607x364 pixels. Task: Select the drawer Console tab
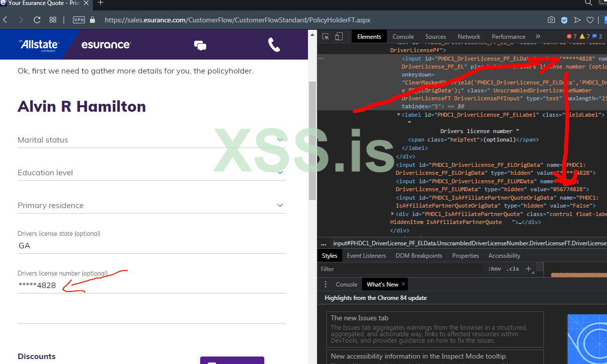pos(346,285)
